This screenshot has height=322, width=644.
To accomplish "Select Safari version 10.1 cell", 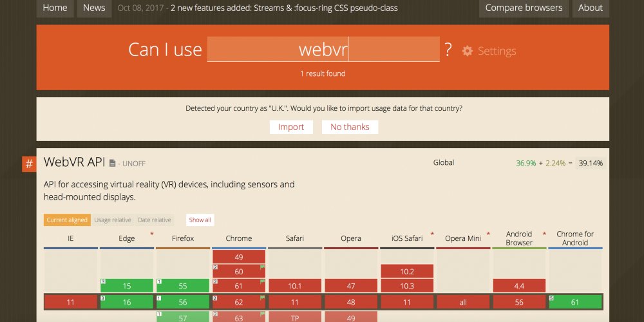I will [295, 286].
